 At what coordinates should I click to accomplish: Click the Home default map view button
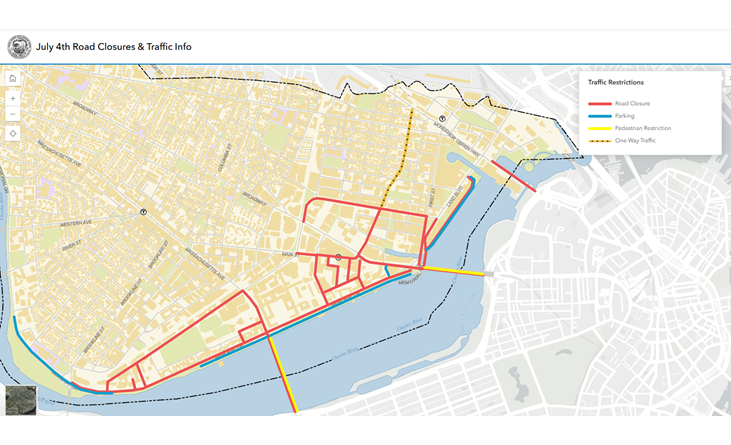(x=12, y=79)
